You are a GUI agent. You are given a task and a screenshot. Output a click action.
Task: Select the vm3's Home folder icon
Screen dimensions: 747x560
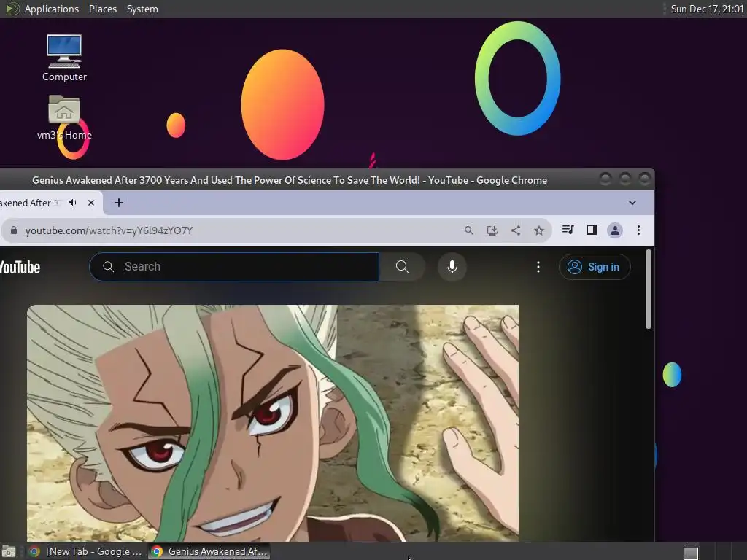click(x=64, y=117)
